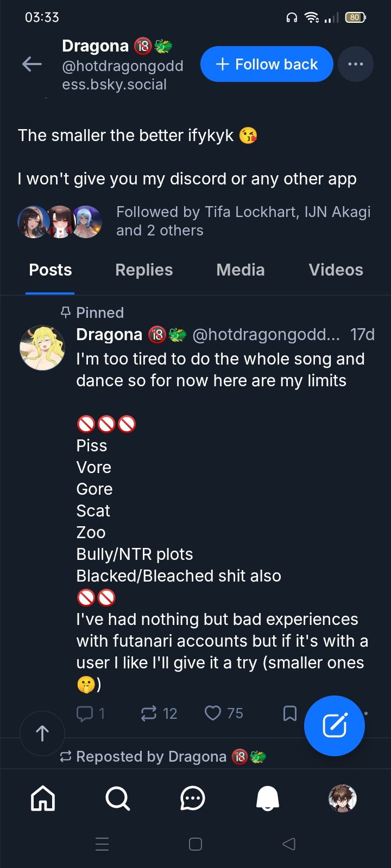Repost the pinned post via repost icon

(149, 713)
